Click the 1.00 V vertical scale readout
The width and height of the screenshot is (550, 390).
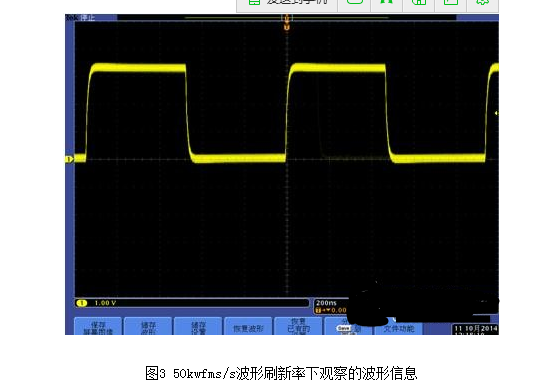point(105,303)
